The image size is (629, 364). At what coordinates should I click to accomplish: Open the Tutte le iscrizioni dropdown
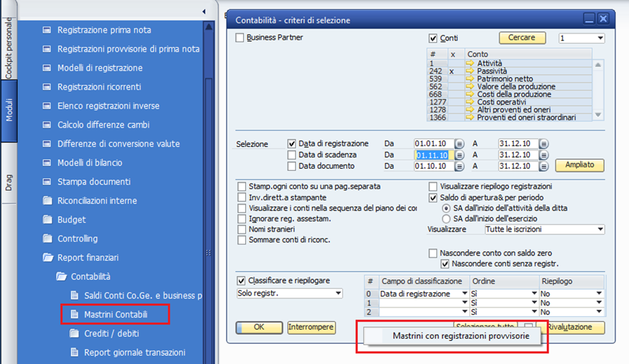(x=544, y=229)
